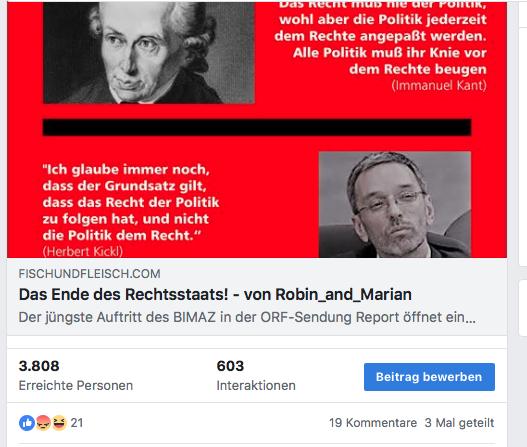Click the Immanuel Kant portrait image

(149, 52)
